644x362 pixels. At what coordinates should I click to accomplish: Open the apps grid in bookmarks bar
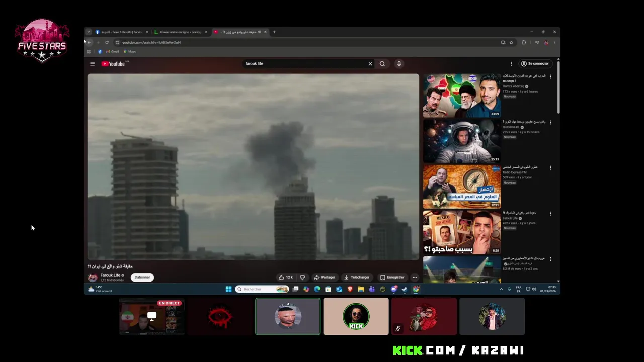[x=89, y=51]
